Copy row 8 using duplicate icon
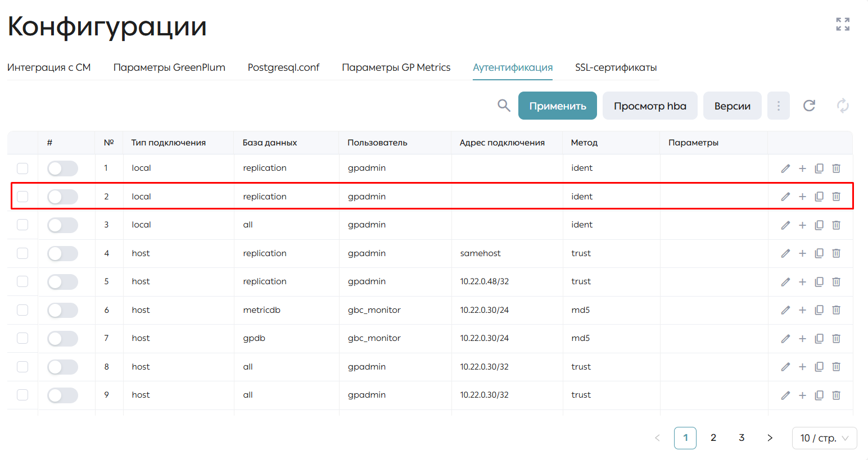Viewport: 868px width, 460px height. (x=819, y=367)
